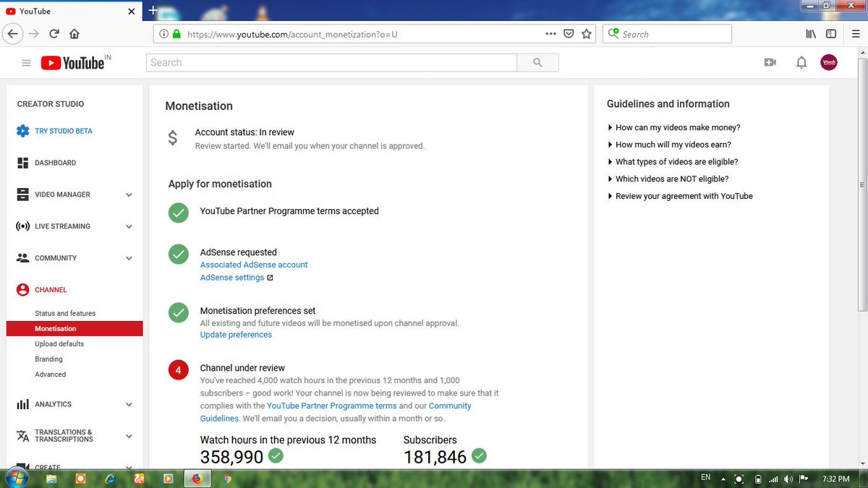Viewport: 868px width, 488px height.
Task: Toggle the browser sidebar icon
Action: 831,34
